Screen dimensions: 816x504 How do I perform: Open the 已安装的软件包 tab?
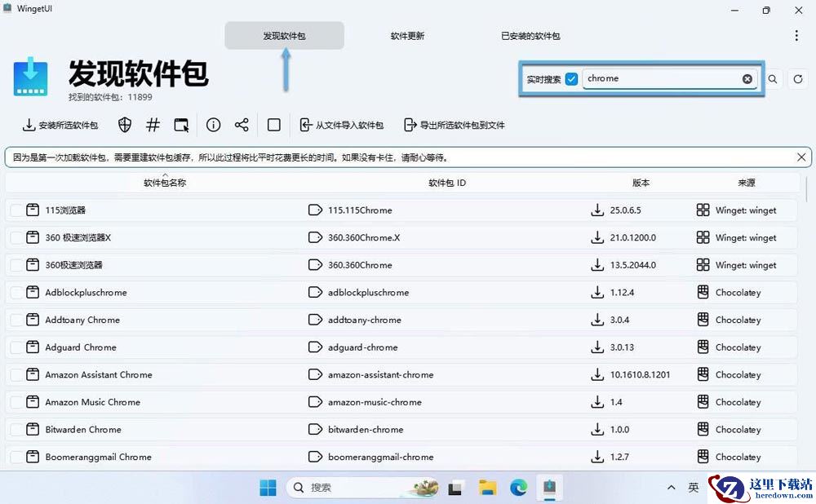[x=530, y=36]
